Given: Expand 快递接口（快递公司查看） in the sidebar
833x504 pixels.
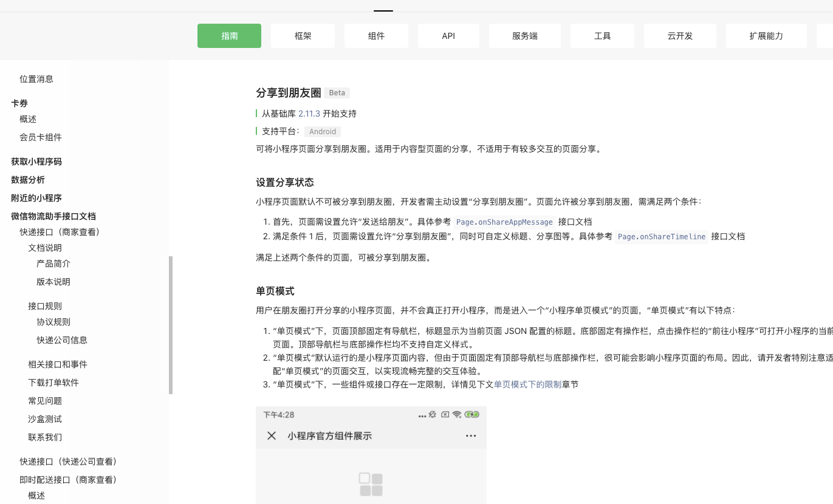Looking at the screenshot, I should tap(68, 461).
